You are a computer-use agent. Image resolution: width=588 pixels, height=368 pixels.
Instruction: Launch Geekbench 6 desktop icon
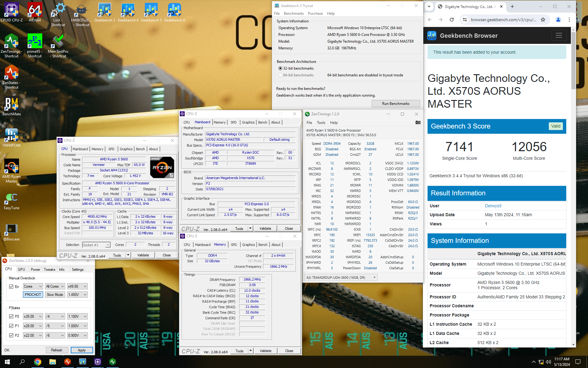(x=175, y=12)
